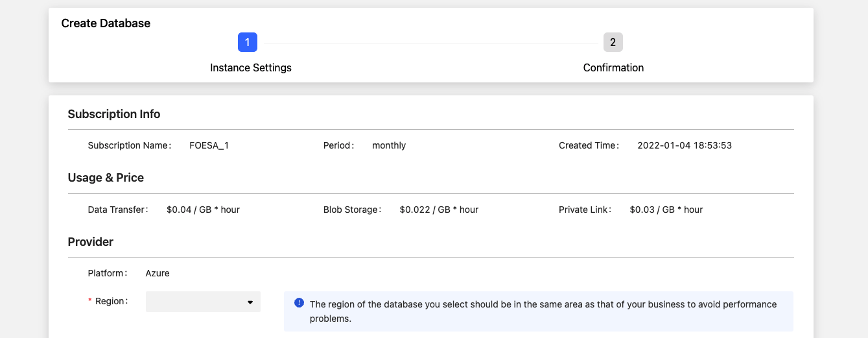Go to the Instance Settings step
The height and width of the screenshot is (338, 868).
click(251, 67)
